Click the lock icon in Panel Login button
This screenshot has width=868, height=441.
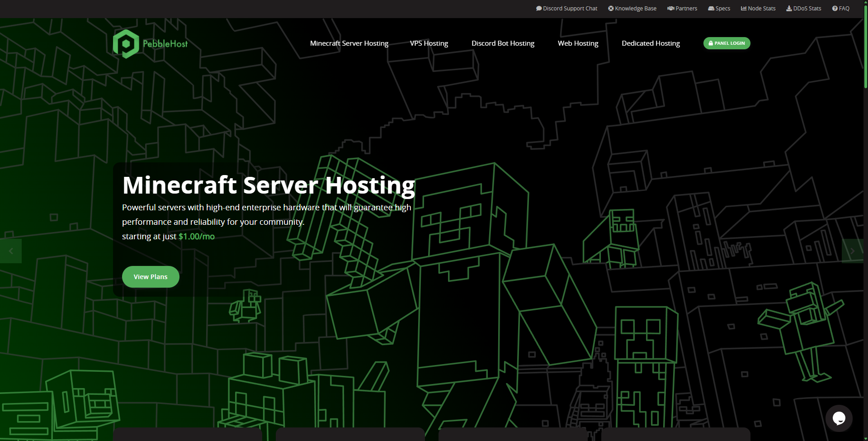pyautogui.click(x=711, y=43)
